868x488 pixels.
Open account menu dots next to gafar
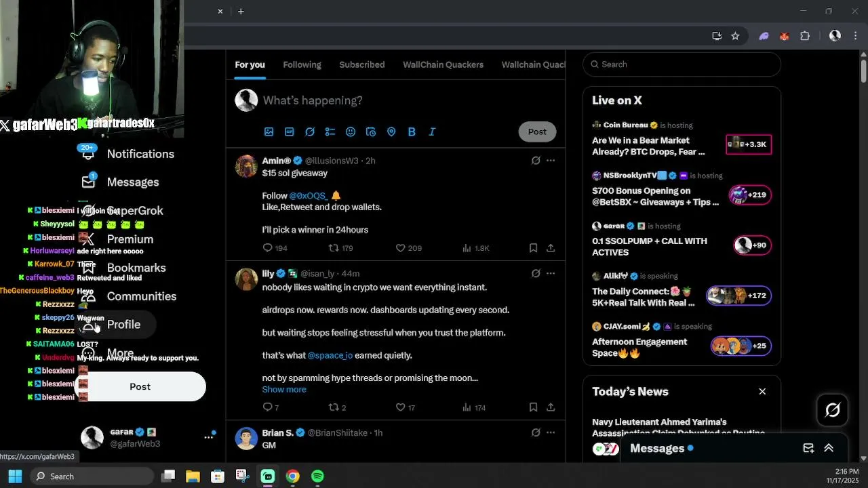pos(209,437)
